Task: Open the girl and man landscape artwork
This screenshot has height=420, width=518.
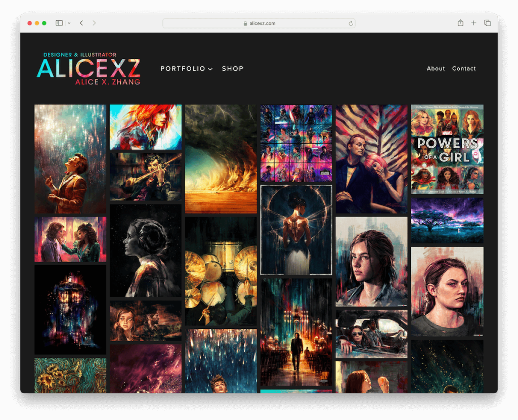Action: [x=146, y=320]
